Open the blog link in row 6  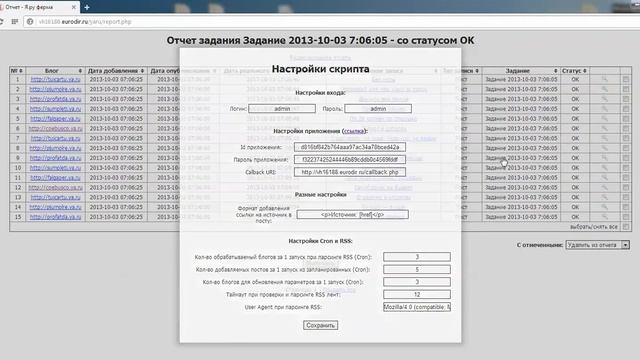(x=55, y=128)
